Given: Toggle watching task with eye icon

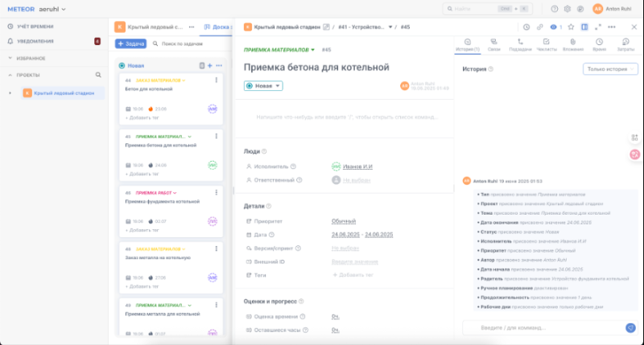Looking at the screenshot, I should pos(554,27).
